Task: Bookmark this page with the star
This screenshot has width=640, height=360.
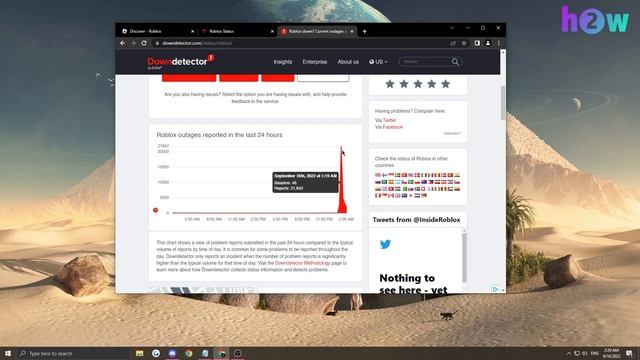Action: (464, 43)
